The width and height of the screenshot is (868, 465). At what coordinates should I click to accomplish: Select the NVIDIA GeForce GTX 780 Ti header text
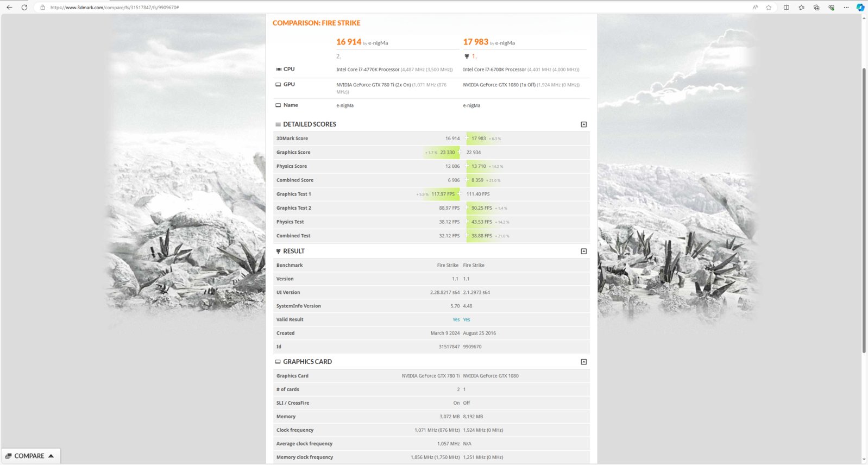374,85
